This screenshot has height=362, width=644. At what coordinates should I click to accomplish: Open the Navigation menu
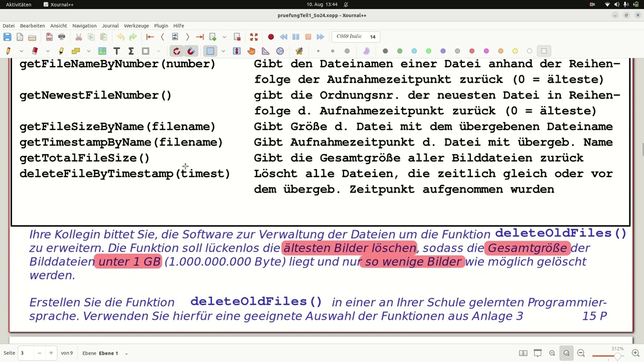[84, 26]
